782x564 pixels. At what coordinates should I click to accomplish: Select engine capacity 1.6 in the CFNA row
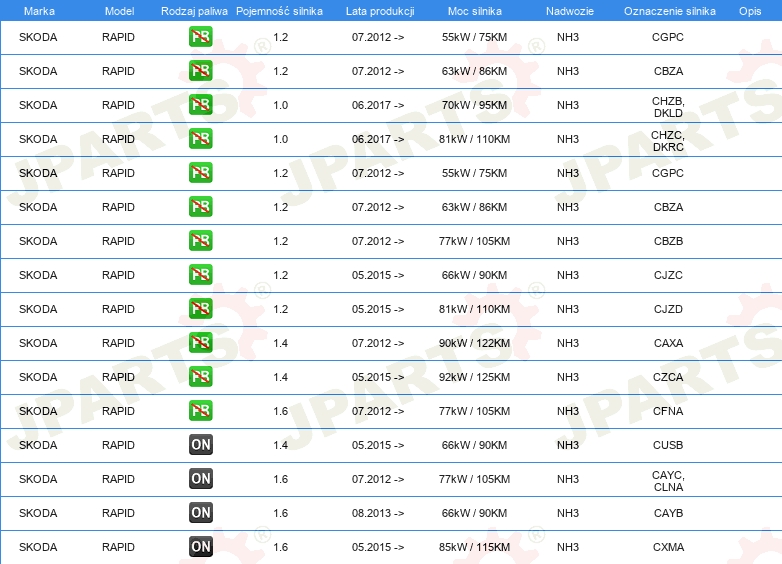(x=280, y=410)
